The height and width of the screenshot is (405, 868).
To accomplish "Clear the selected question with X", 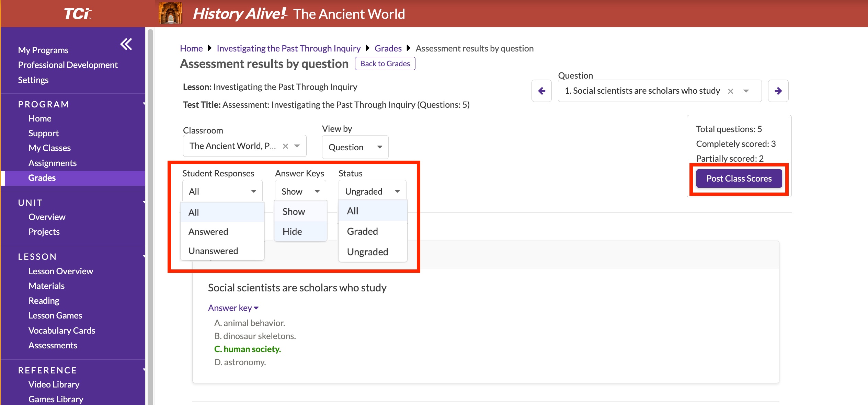I will [x=730, y=91].
